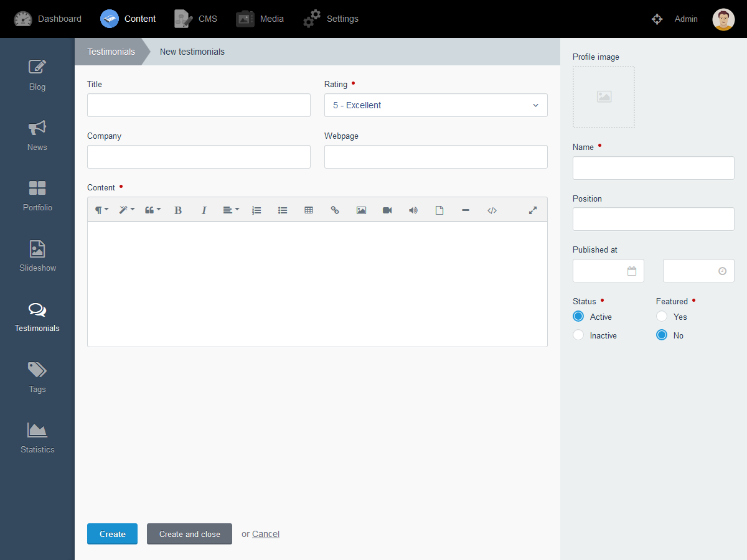Open the text alignment dropdown
Screen dimensions: 747x560
click(231, 210)
